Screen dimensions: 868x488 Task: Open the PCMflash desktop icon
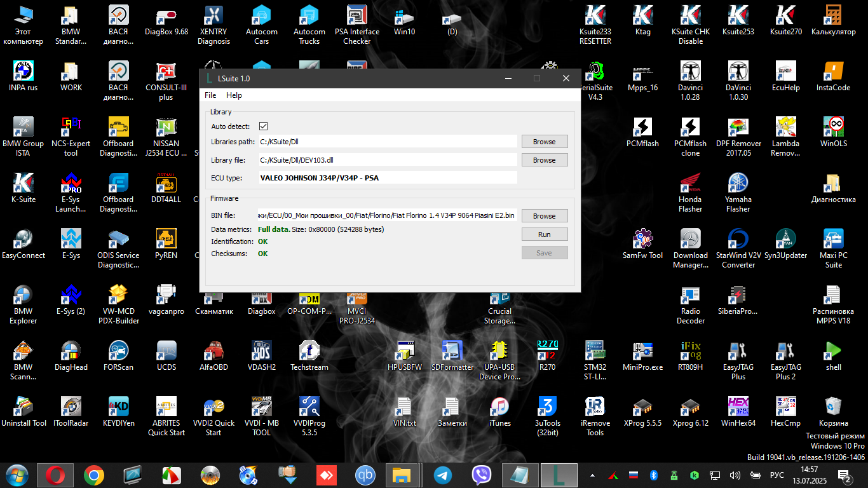coord(642,133)
